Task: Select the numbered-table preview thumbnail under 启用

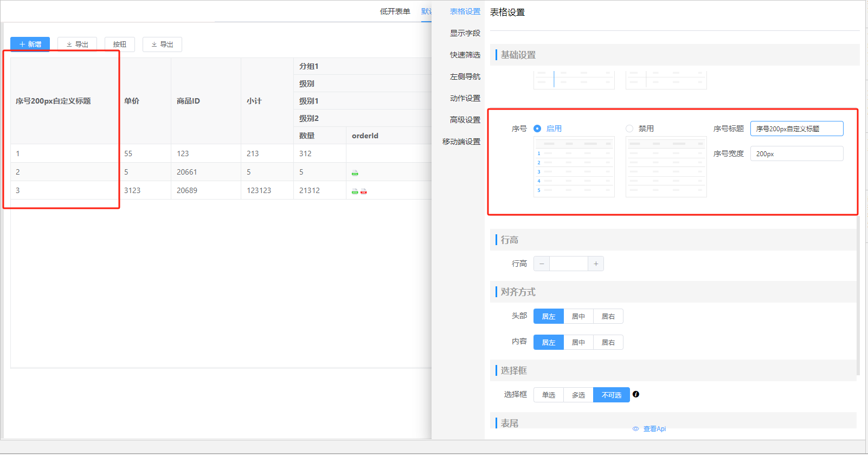Action: [574, 167]
